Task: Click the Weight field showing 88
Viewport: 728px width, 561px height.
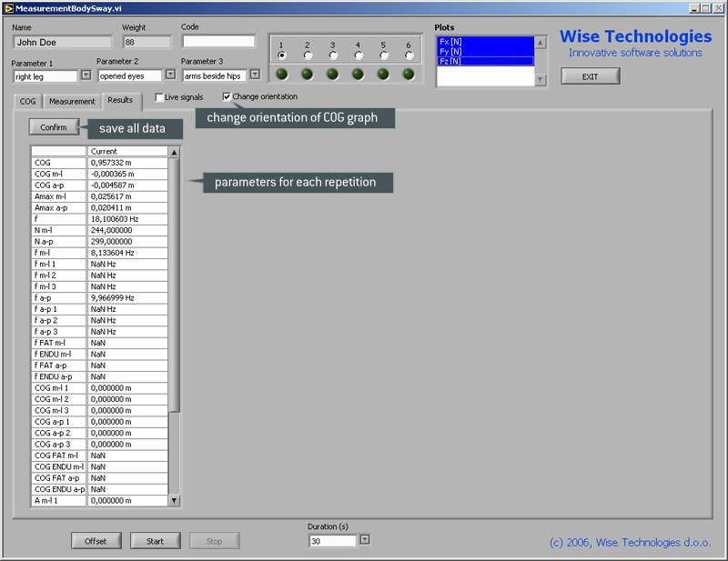Action: point(147,42)
